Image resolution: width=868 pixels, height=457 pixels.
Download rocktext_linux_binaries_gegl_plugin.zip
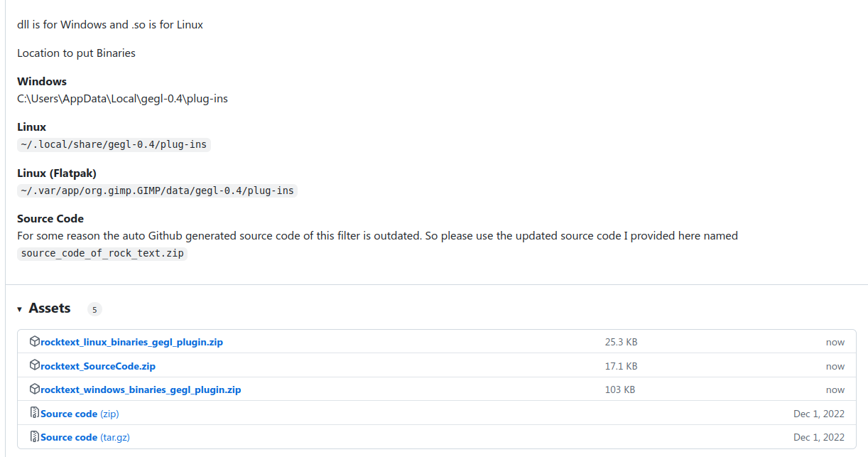[132, 343]
